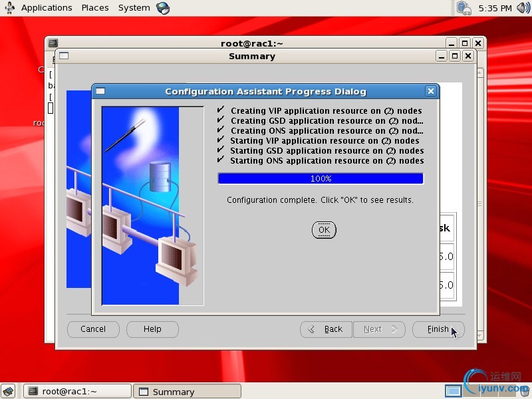The image size is (532, 399).
Task: Click 'Creating GSD application resource' line
Action: click(x=327, y=121)
